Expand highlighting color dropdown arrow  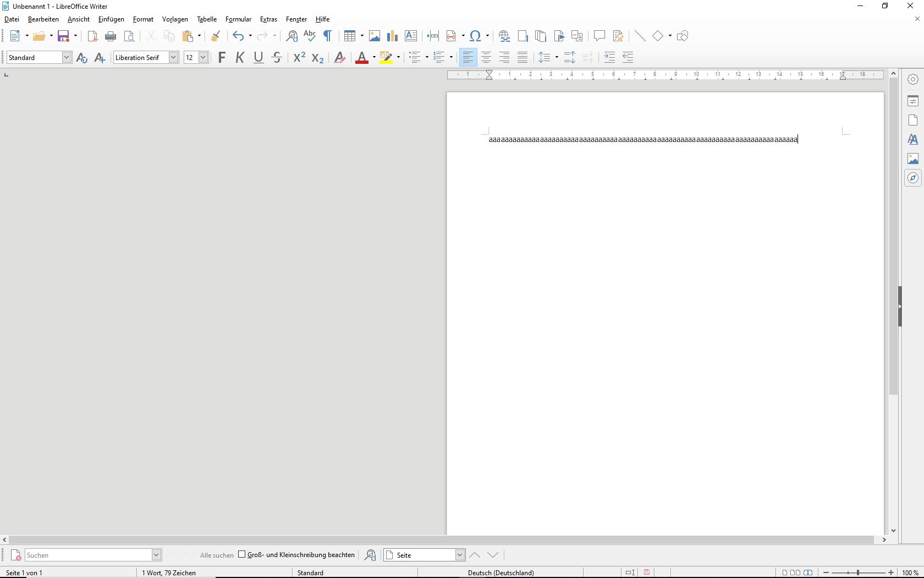click(398, 58)
